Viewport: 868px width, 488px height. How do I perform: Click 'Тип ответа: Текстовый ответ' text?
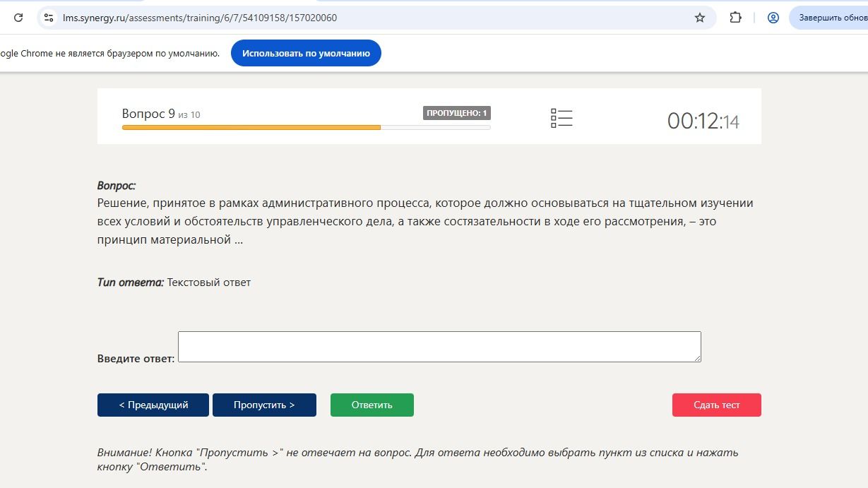click(174, 282)
